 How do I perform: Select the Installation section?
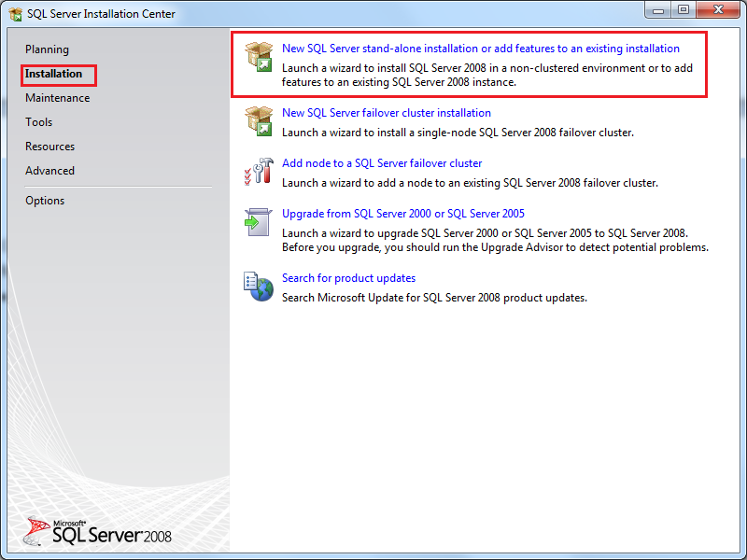54,74
